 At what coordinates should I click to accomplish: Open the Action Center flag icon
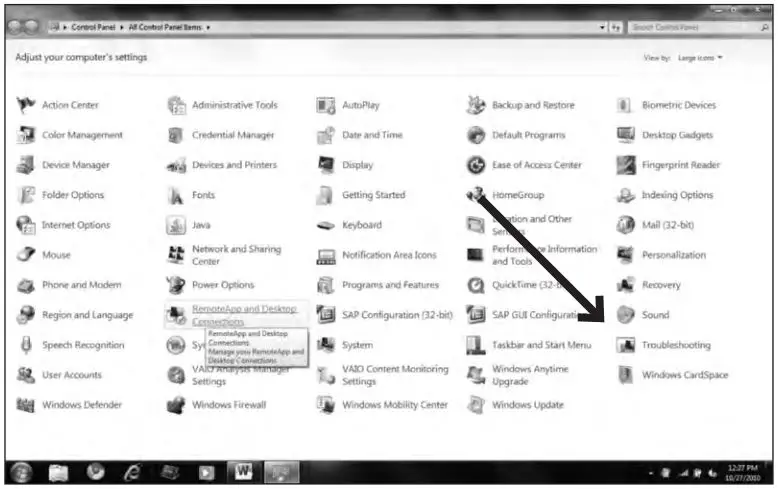pyautogui.click(x=26, y=105)
